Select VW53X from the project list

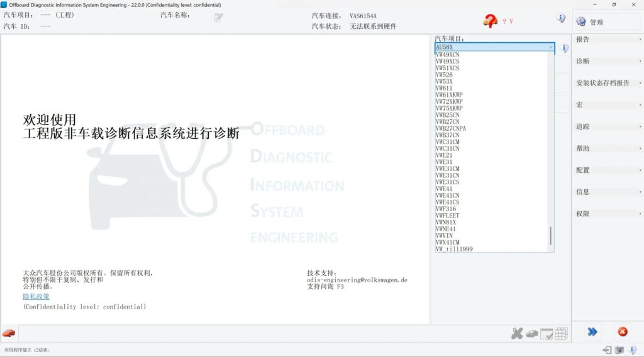pos(491,81)
